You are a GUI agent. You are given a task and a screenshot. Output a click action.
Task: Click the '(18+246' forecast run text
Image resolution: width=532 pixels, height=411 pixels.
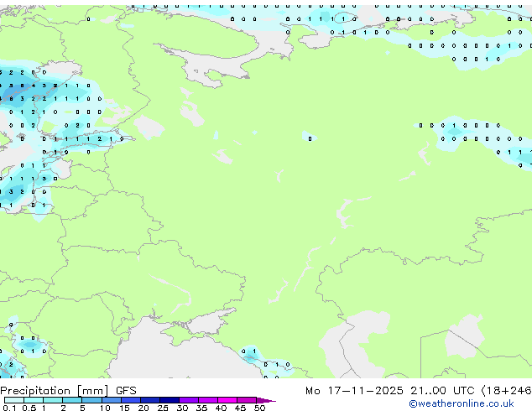click(x=506, y=391)
